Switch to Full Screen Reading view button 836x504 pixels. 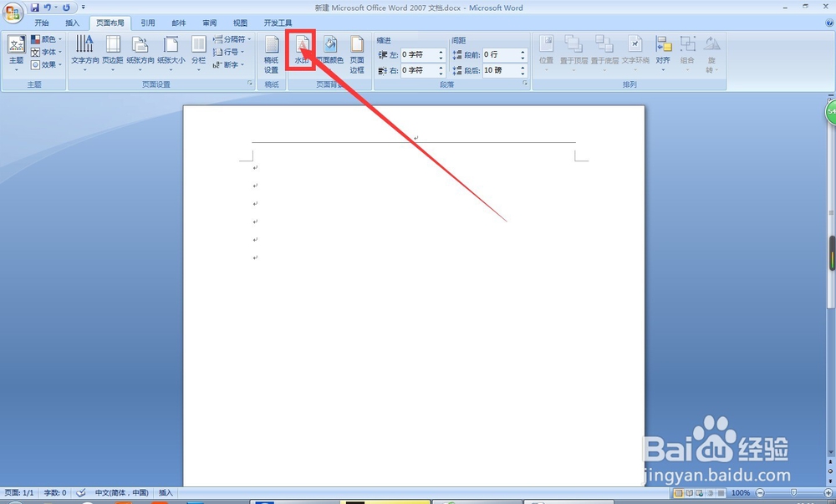click(690, 493)
